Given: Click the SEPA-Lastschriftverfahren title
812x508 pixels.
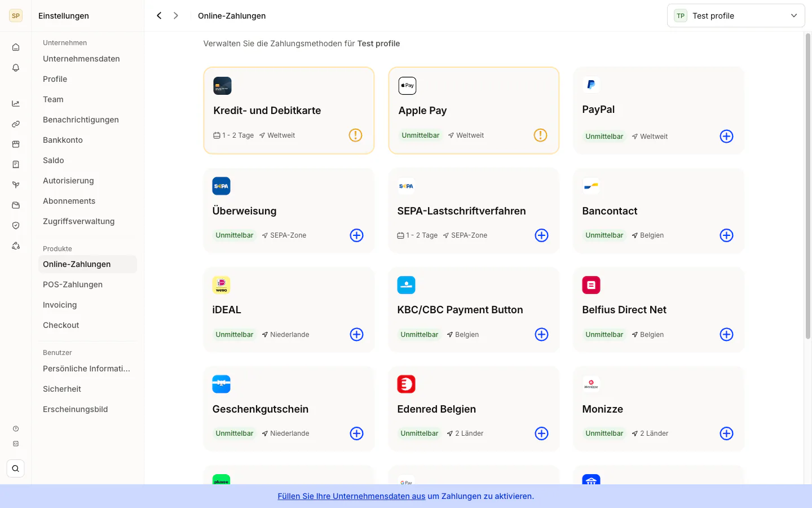Looking at the screenshot, I should [461, 211].
